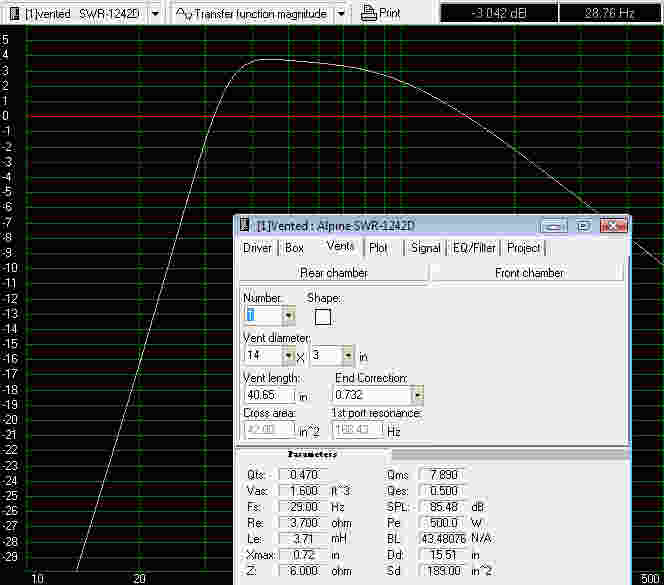Open the vent Number dropdown
Image resolution: width=664 pixels, height=585 pixels.
click(x=288, y=316)
